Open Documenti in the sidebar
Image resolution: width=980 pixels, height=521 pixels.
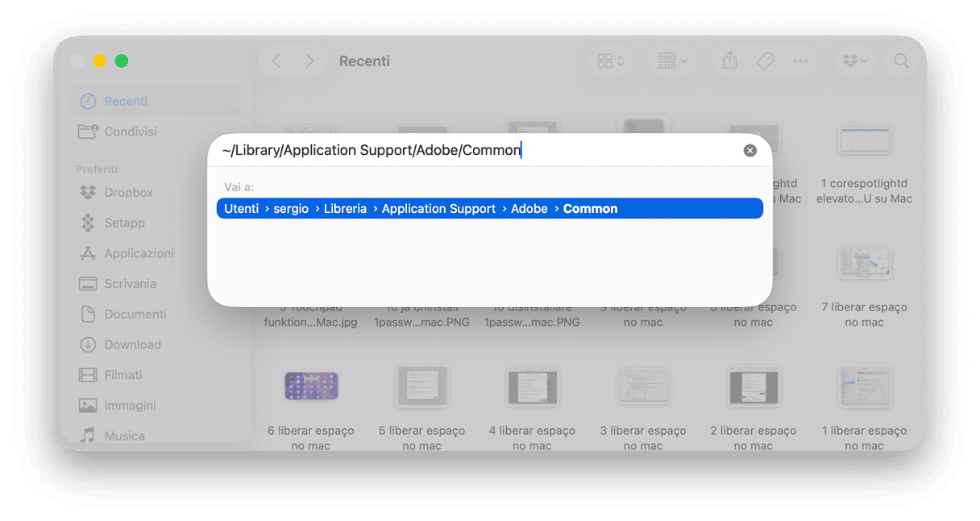coord(156,315)
